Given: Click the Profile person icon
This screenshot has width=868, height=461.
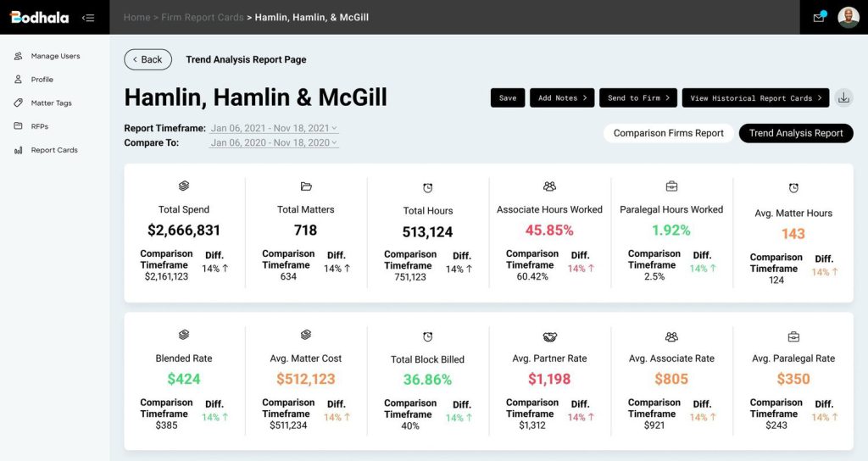Looking at the screenshot, I should [19, 79].
